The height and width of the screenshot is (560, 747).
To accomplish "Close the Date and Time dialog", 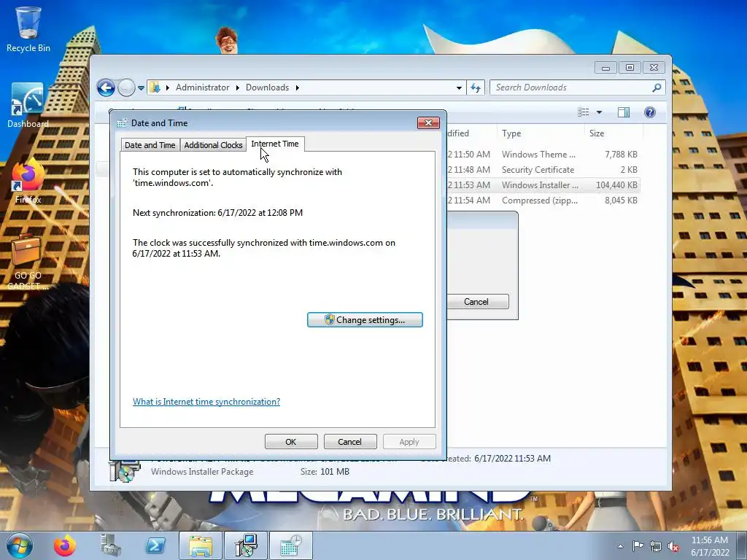I will (x=428, y=122).
